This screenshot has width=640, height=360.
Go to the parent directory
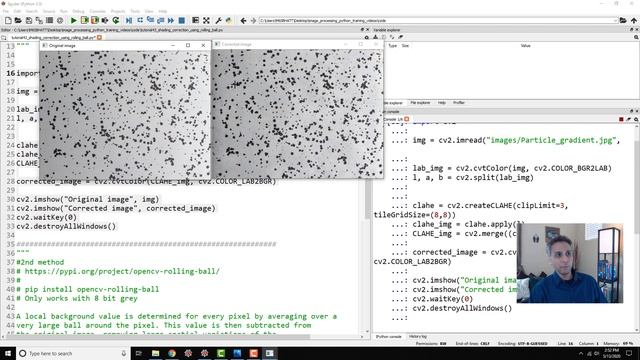(633, 20)
